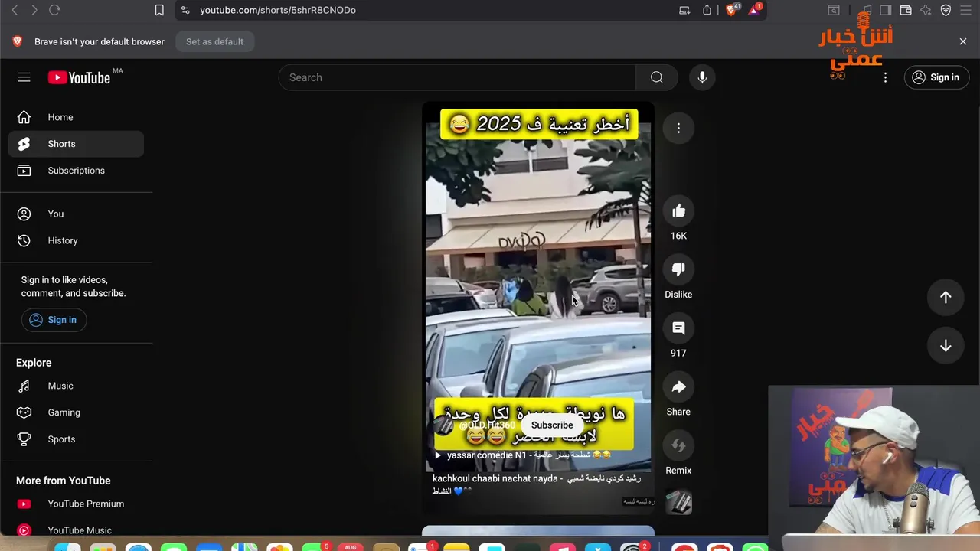980x551 pixels.
Task: Click the browser forward arrow
Action: (34, 10)
